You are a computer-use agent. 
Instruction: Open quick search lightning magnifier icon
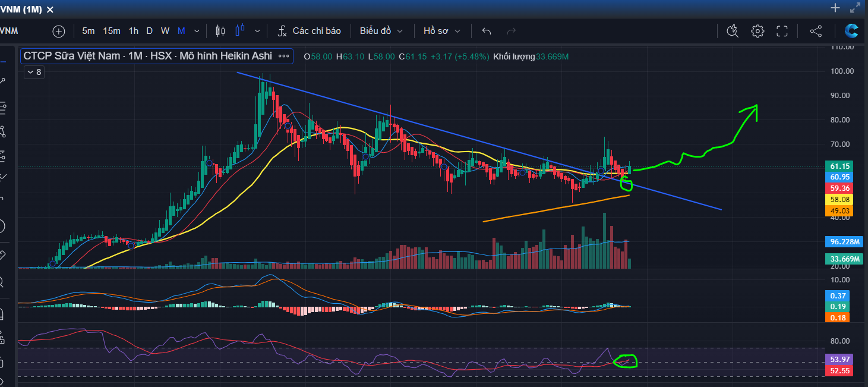point(732,31)
